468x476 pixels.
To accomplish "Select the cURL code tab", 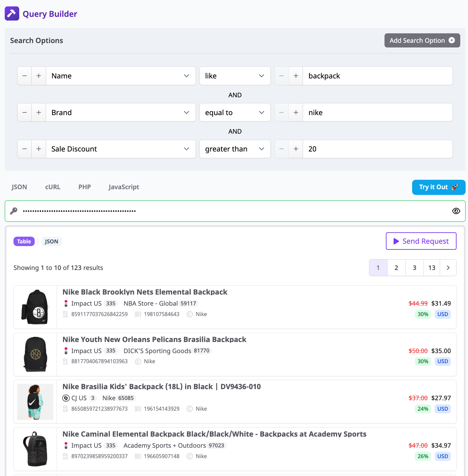I will tap(53, 187).
